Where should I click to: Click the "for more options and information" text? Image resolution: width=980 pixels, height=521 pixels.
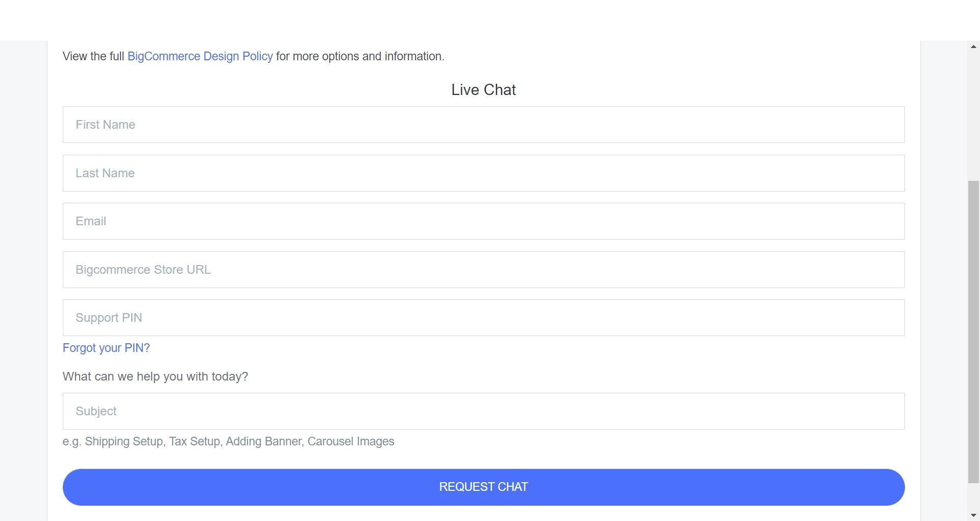360,56
